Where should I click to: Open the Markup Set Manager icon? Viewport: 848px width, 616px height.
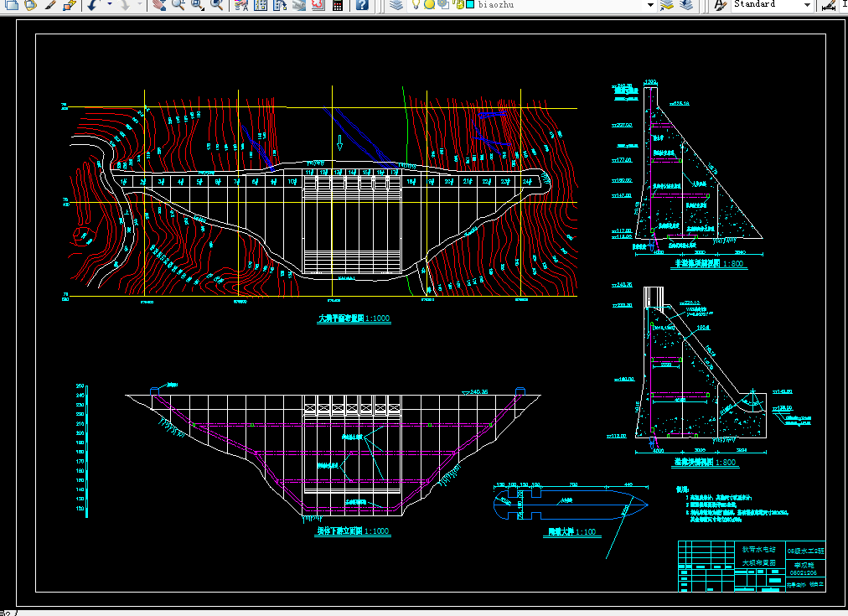(318, 5)
